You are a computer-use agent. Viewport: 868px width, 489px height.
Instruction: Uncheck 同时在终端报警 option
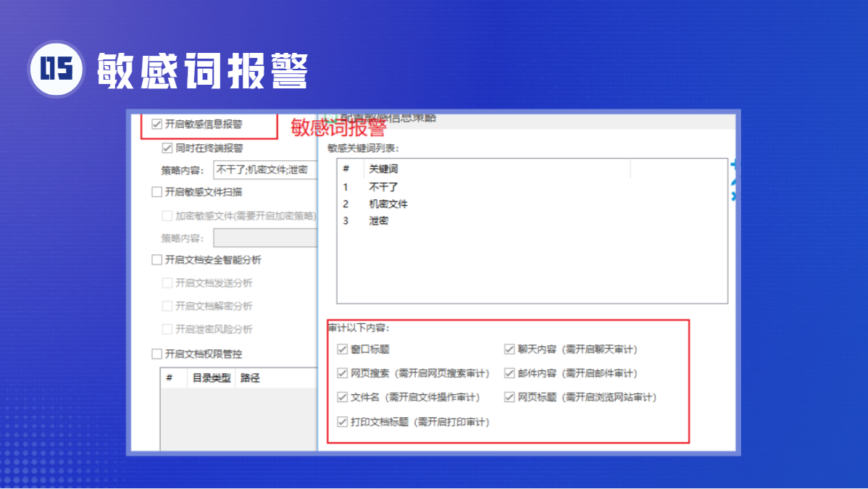(x=167, y=149)
